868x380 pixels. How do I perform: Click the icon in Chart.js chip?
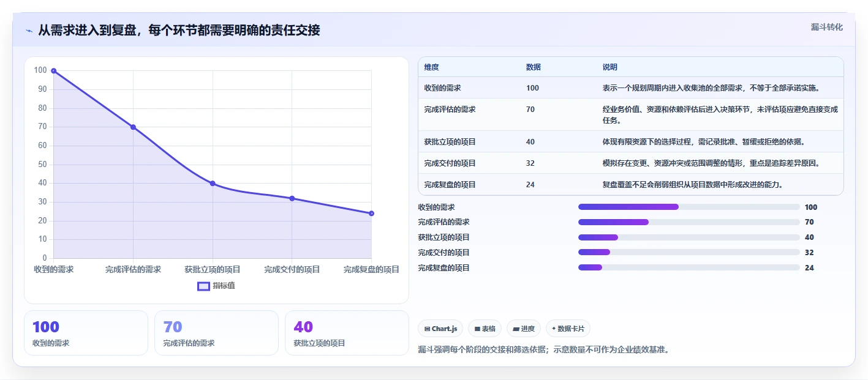427,329
